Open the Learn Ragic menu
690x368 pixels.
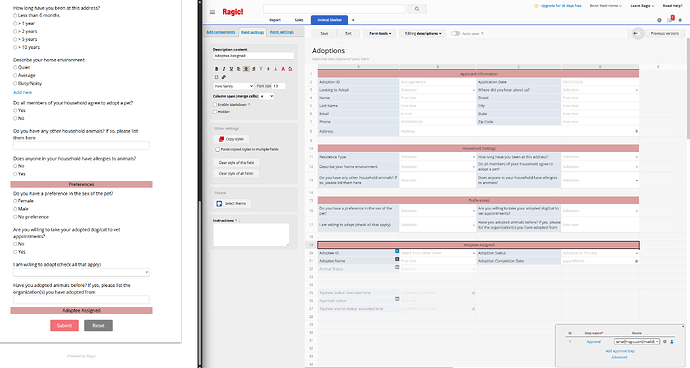[x=642, y=6]
